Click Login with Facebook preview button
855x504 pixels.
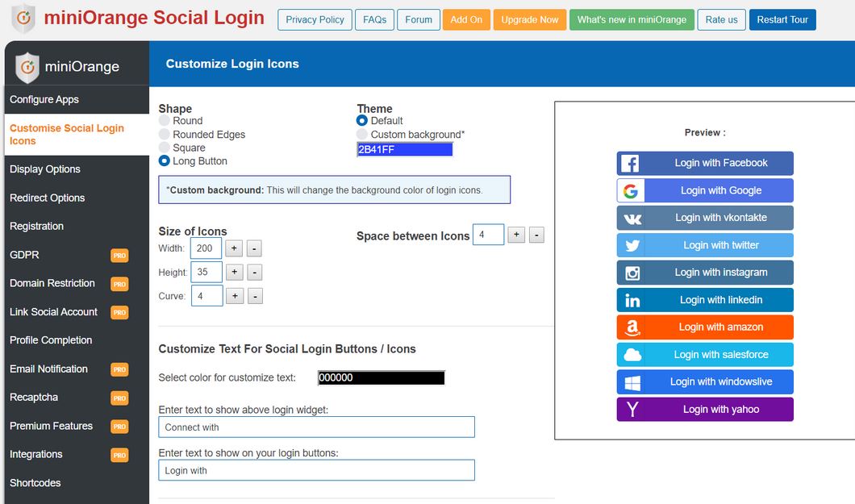[x=705, y=164]
